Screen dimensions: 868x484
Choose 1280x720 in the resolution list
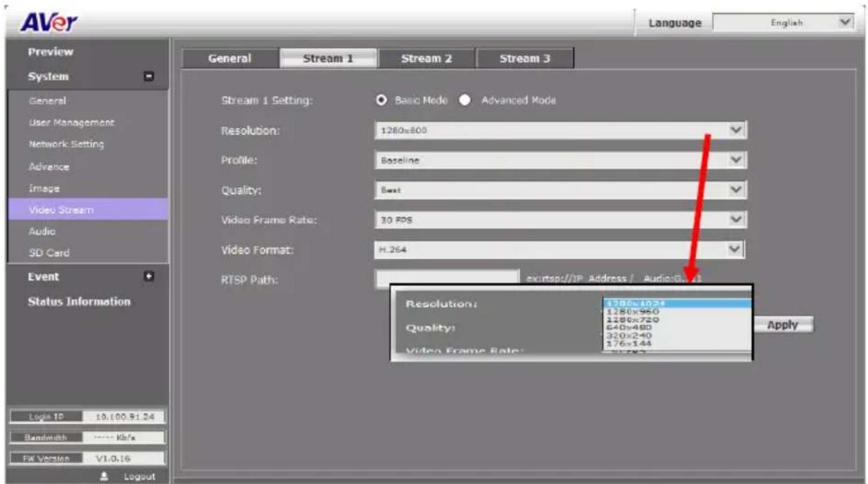[x=677, y=319]
